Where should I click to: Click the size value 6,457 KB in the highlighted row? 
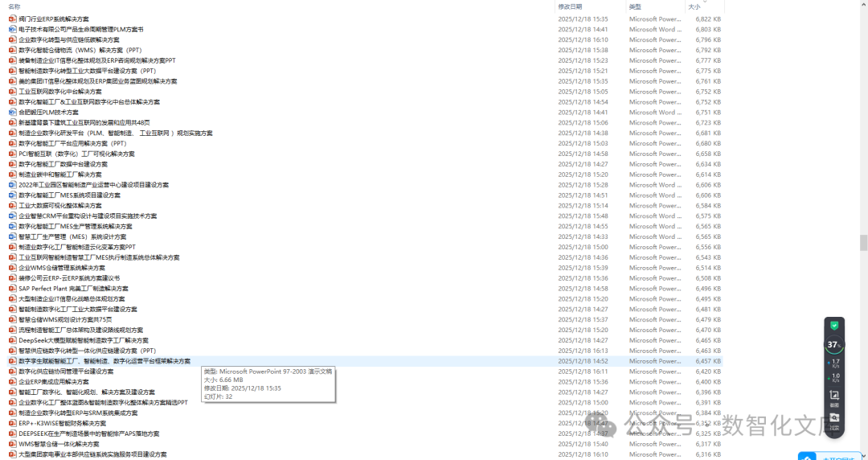[708, 361]
